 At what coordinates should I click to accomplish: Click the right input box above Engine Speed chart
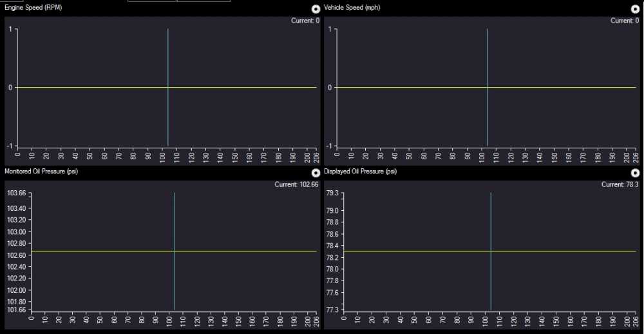tap(203, 1)
